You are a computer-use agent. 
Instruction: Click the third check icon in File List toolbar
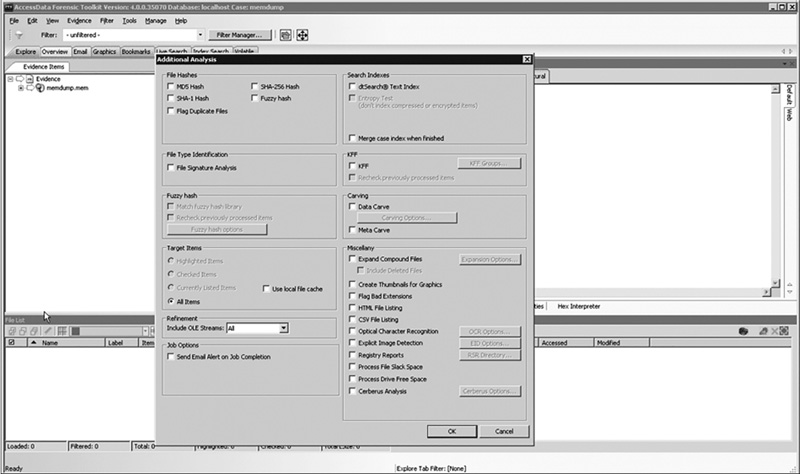click(x=34, y=331)
